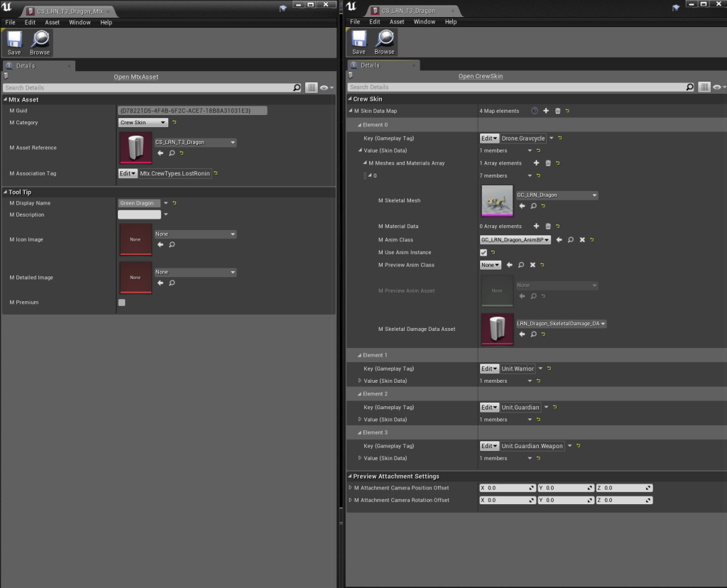
Task: Click the Save icon in left window
Action: 14,43
